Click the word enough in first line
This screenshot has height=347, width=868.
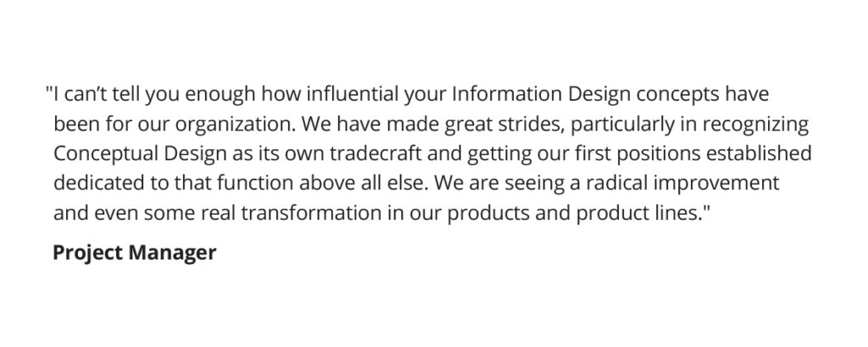click(221, 95)
